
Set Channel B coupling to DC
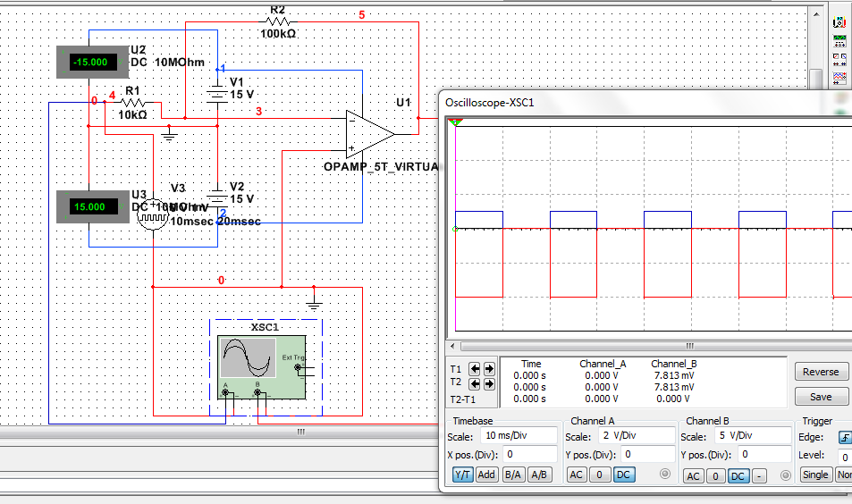point(738,475)
